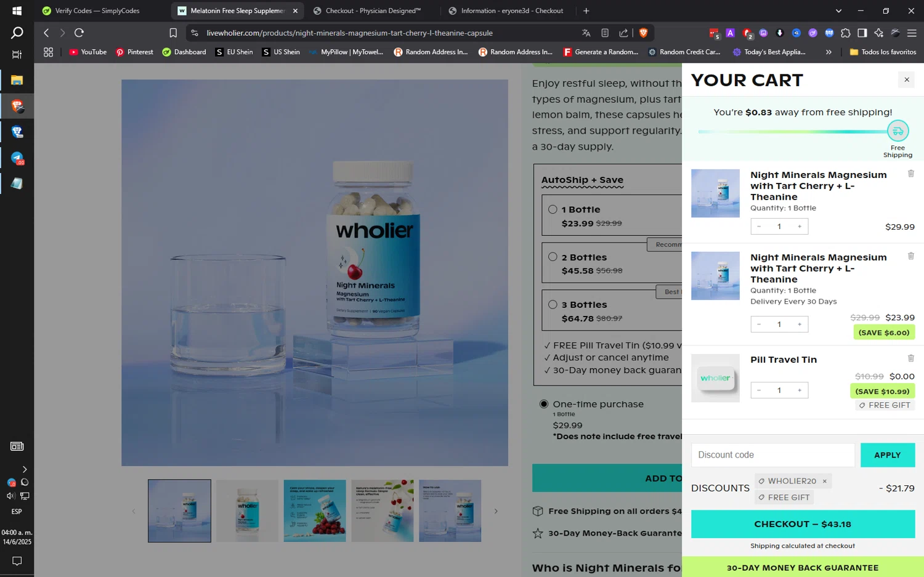The width and height of the screenshot is (924, 577).
Task: Select the 3 Bottles autoship option
Action: pyautogui.click(x=553, y=304)
